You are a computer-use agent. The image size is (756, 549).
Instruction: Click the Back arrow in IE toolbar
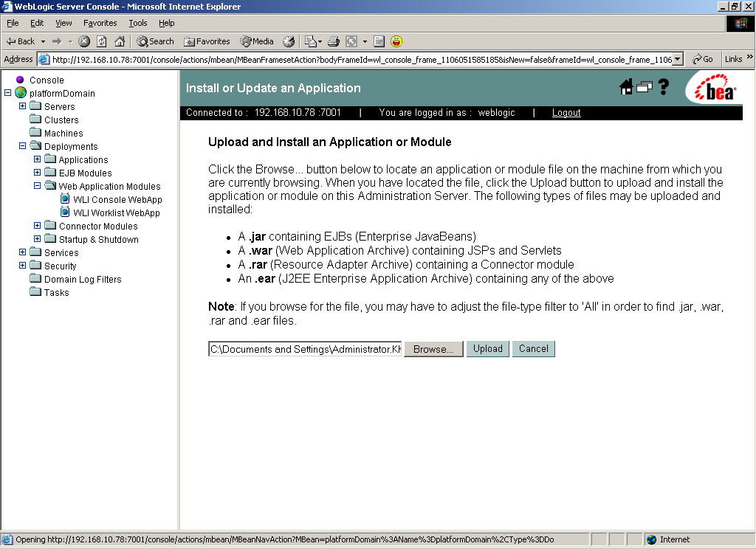[x=19, y=41]
